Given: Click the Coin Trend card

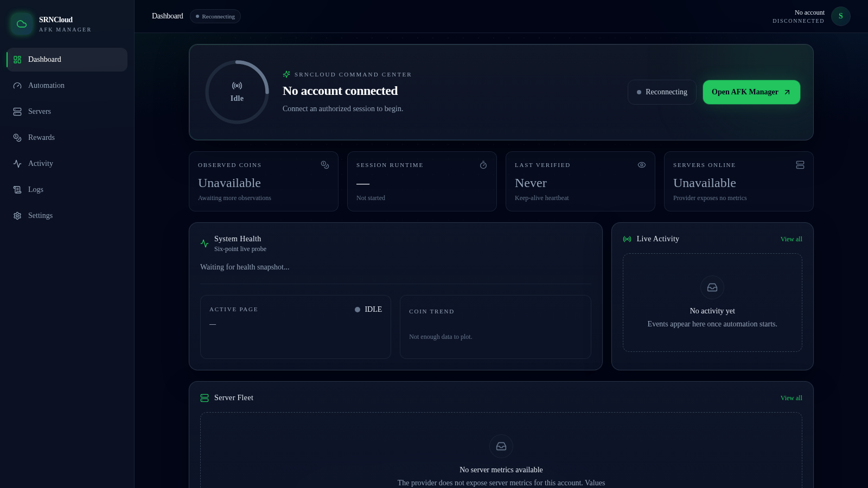Looking at the screenshot, I should pyautogui.click(x=495, y=327).
